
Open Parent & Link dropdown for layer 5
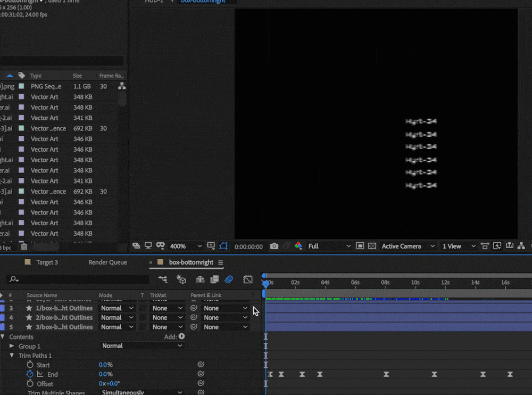pos(225,327)
